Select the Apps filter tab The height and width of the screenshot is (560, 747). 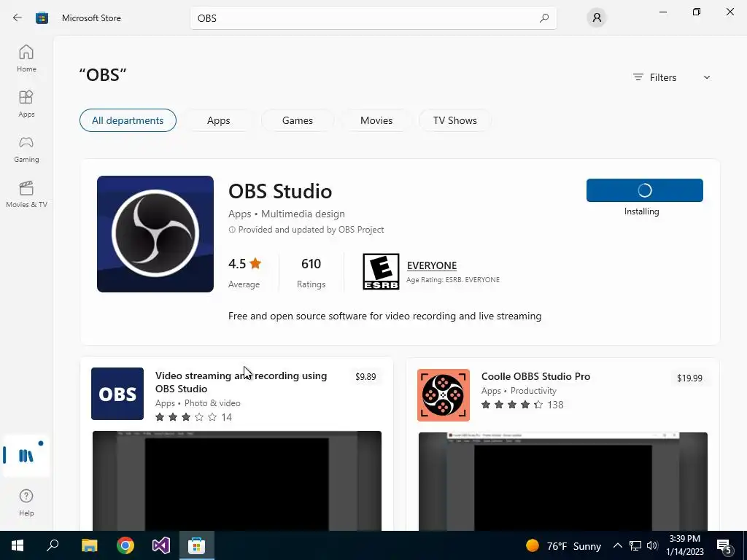click(x=219, y=120)
